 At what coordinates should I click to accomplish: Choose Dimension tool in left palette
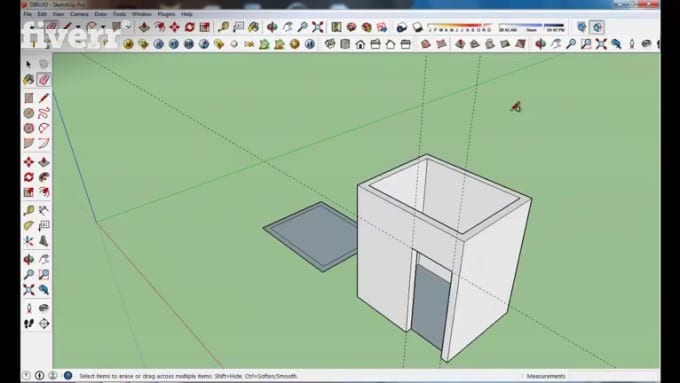43,210
